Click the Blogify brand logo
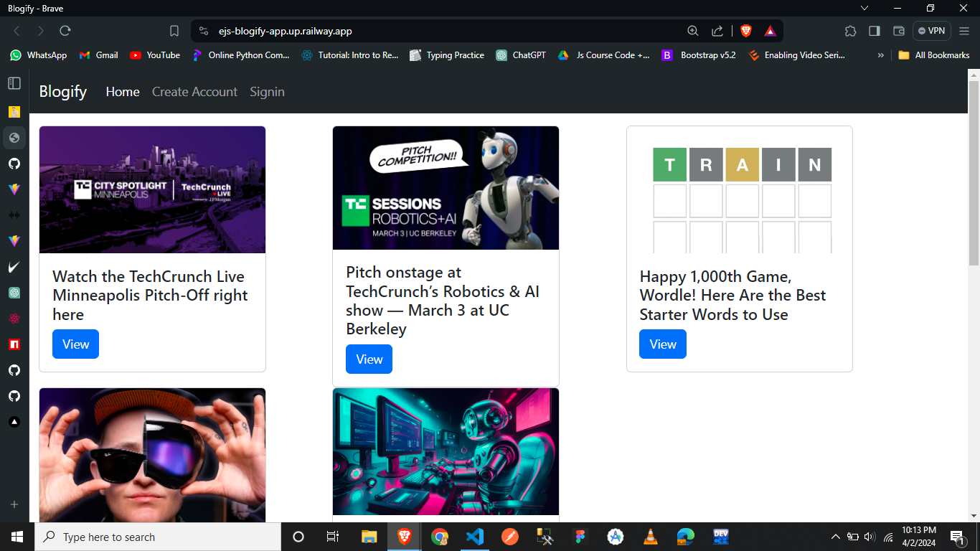The height and width of the screenshot is (551, 980). (x=63, y=92)
